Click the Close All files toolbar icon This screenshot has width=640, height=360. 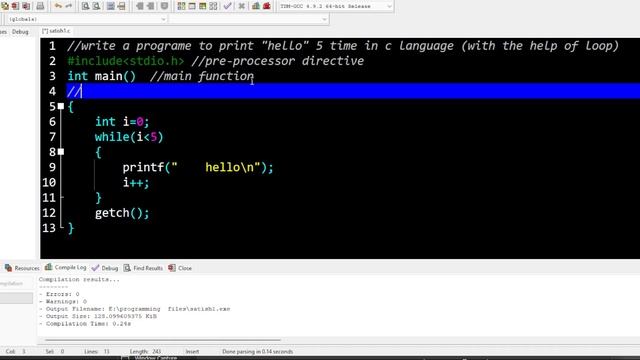point(26,6)
